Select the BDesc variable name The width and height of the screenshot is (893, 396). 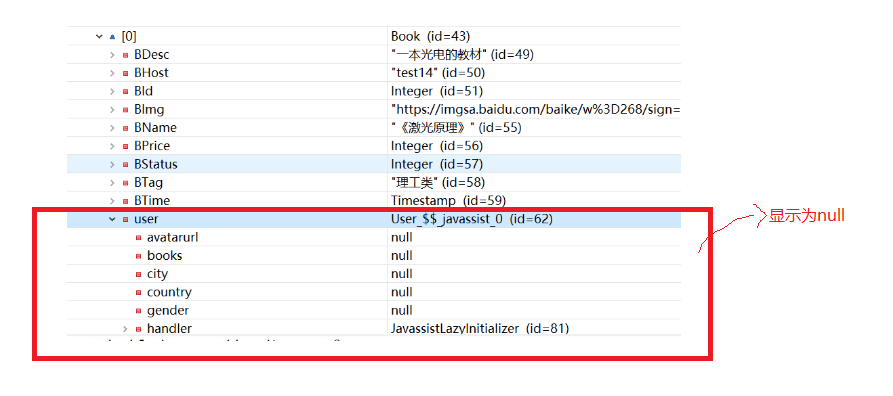[x=151, y=55]
